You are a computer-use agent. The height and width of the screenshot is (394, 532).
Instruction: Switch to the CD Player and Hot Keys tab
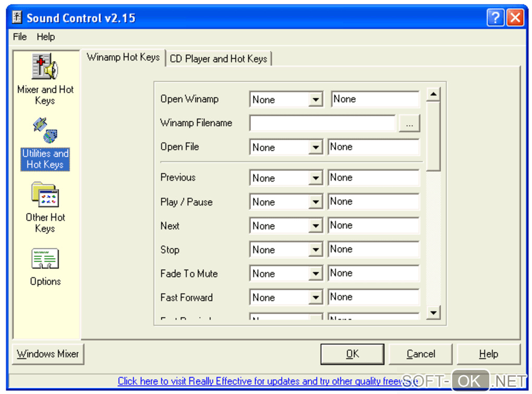219,59
